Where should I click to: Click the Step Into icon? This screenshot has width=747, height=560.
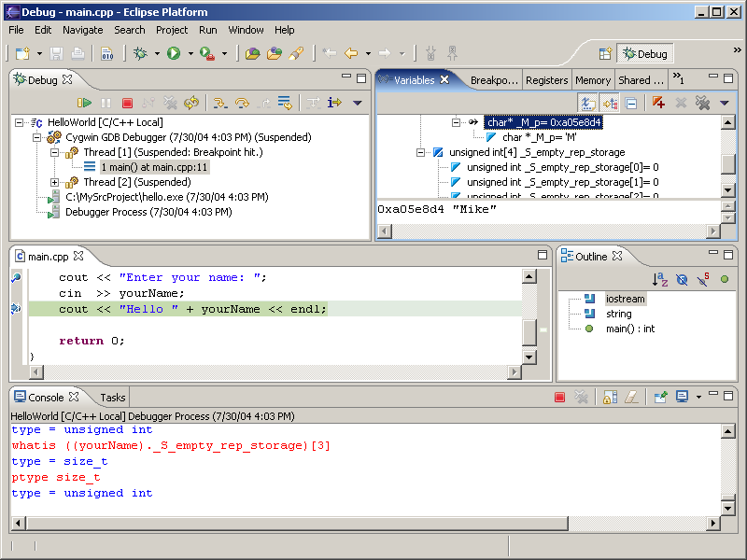[x=220, y=103]
